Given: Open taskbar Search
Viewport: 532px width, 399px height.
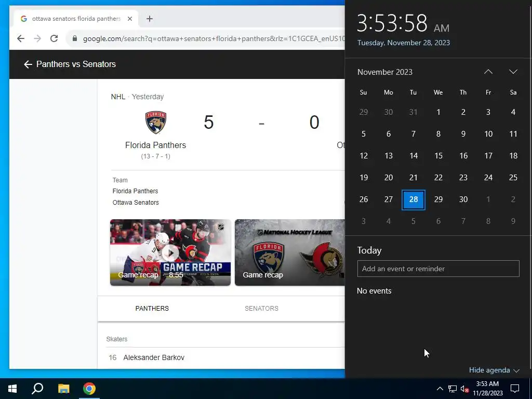Looking at the screenshot, I should [x=37, y=389].
